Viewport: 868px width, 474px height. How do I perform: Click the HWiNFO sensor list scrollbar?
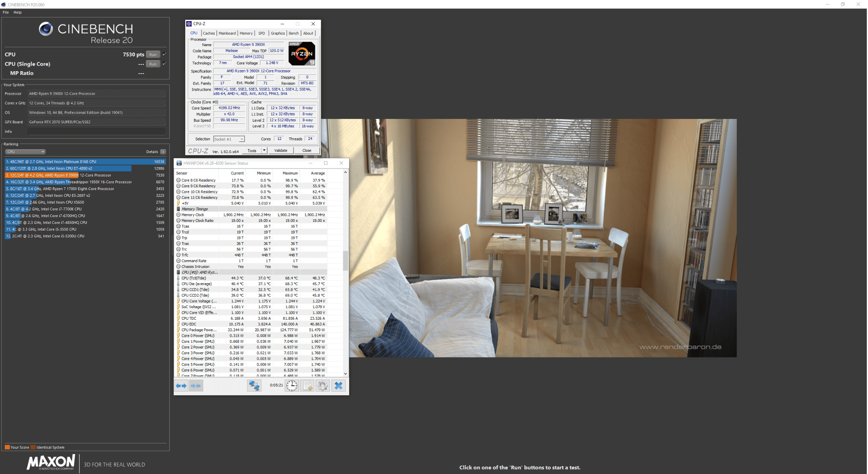click(345, 260)
